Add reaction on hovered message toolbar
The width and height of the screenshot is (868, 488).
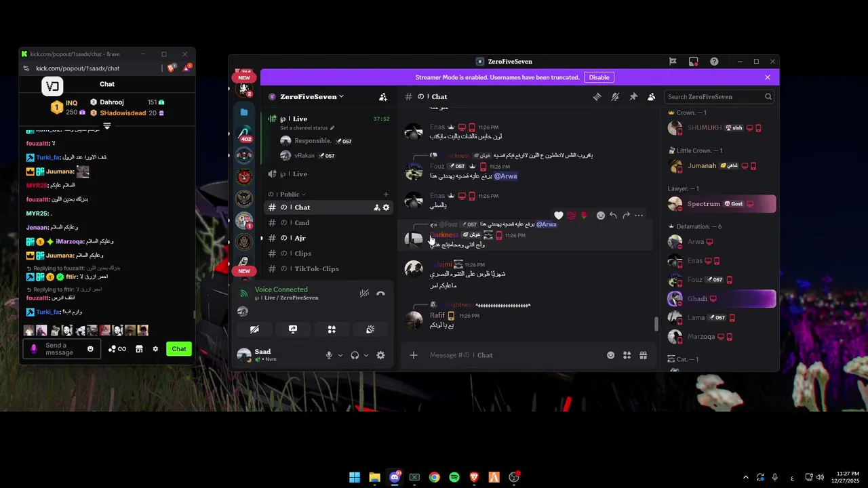point(600,216)
